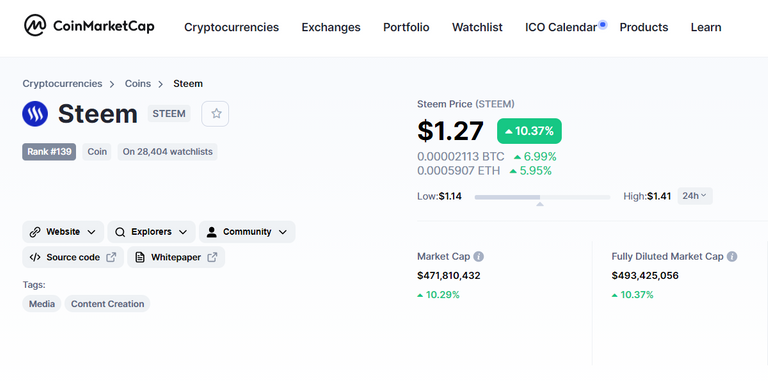Open the Portfolio nav item
Image resolution: width=768 pixels, height=381 pixels.
pyautogui.click(x=406, y=27)
